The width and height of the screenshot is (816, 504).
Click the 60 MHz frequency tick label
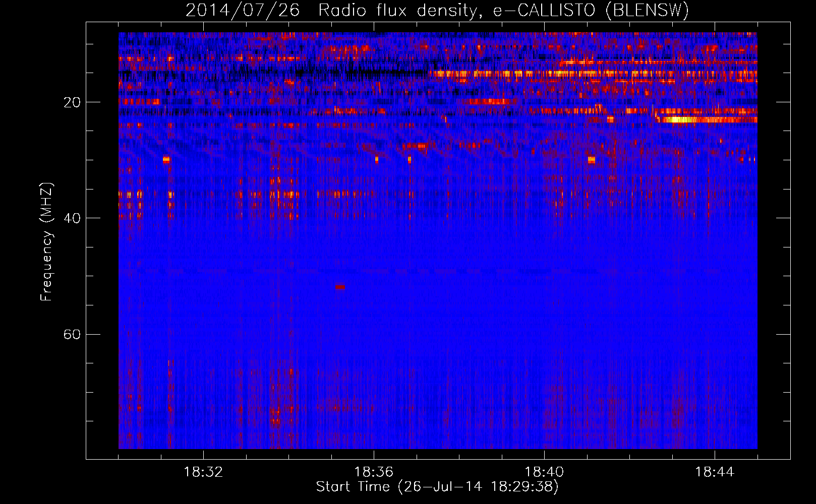pos(72,334)
